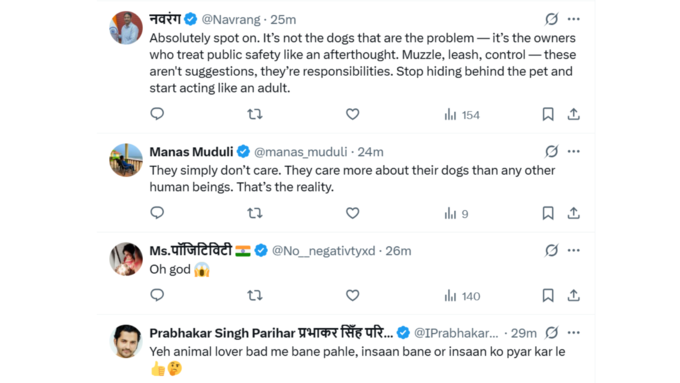680x383 pixels.
Task: Share Navrang's tweet via upload icon
Action: (x=573, y=114)
